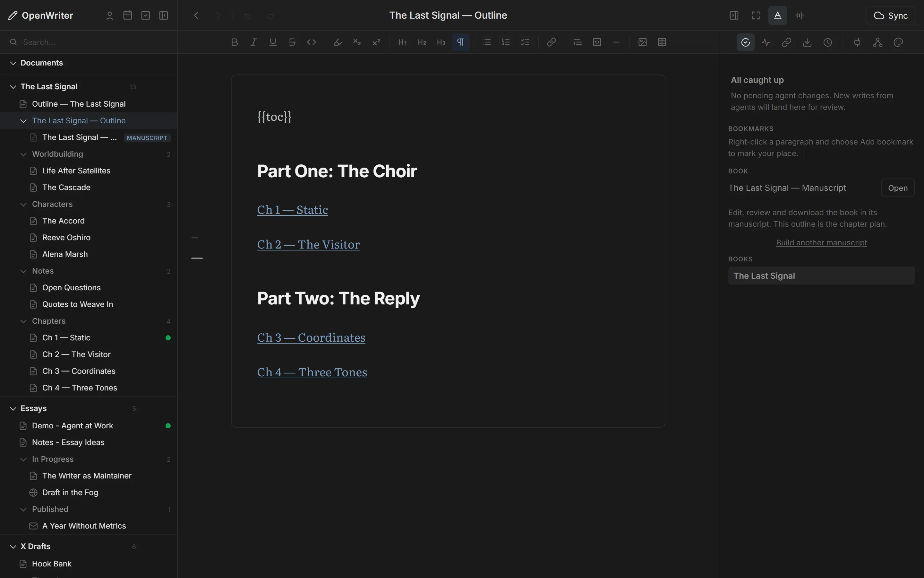The image size is (924, 578).
Task: Toggle paragraph style button
Action: [460, 42]
